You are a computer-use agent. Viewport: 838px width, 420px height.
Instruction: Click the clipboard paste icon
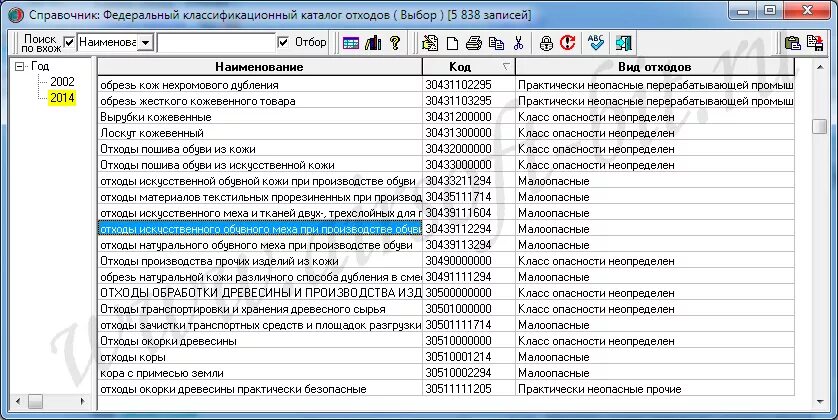click(x=792, y=43)
